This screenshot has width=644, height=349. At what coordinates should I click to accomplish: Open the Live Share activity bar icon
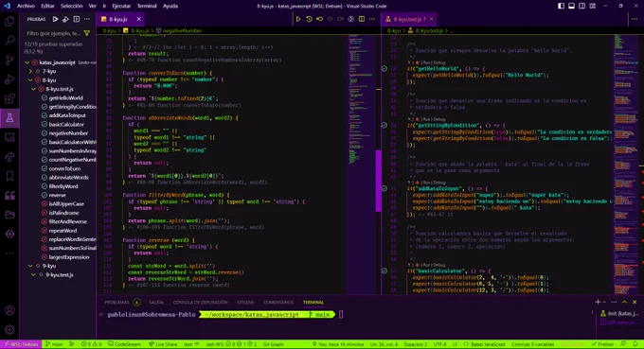click(x=9, y=157)
